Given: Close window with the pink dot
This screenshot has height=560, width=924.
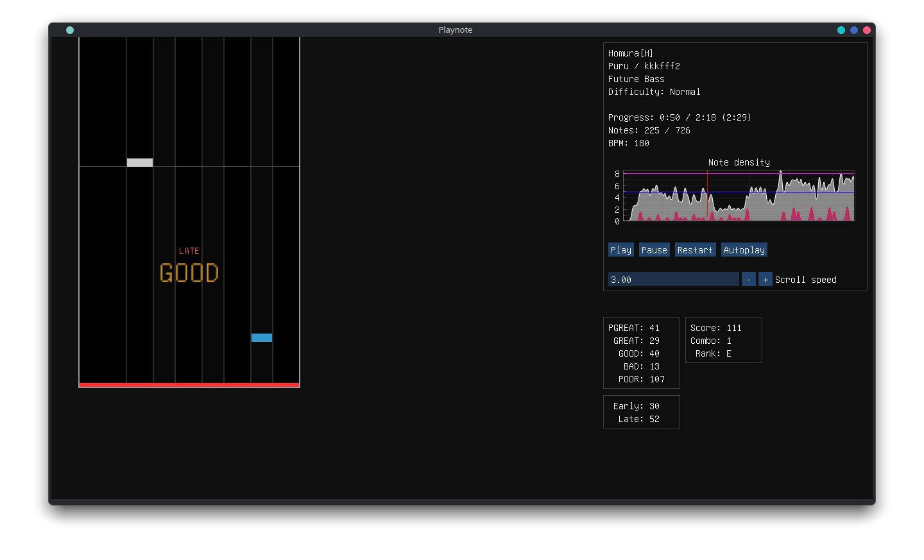Looking at the screenshot, I should pyautogui.click(x=867, y=30).
